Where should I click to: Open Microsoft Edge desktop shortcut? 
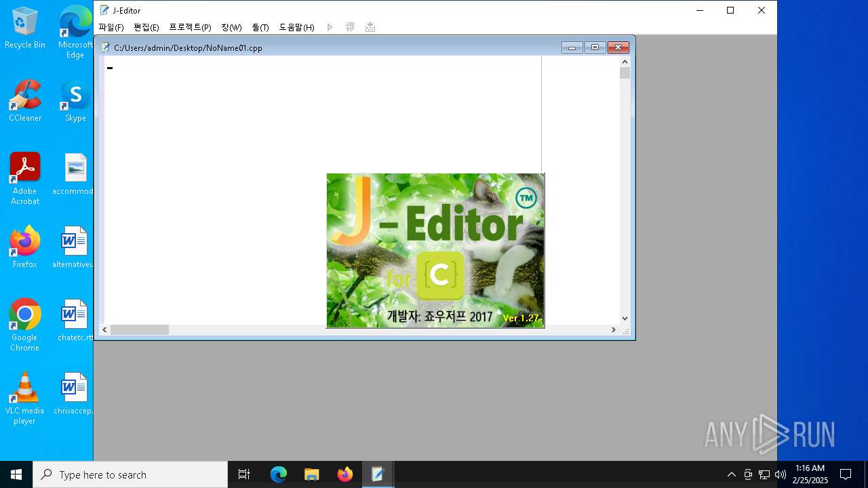pyautogui.click(x=75, y=33)
